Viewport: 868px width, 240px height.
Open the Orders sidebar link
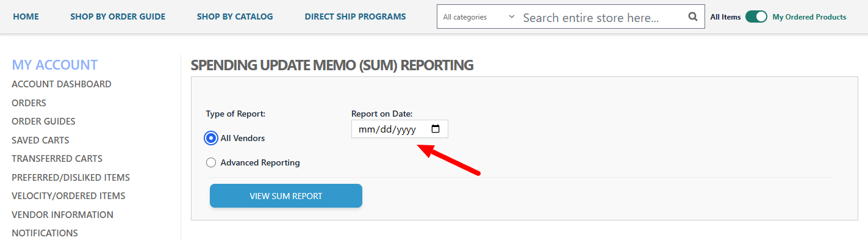29,103
